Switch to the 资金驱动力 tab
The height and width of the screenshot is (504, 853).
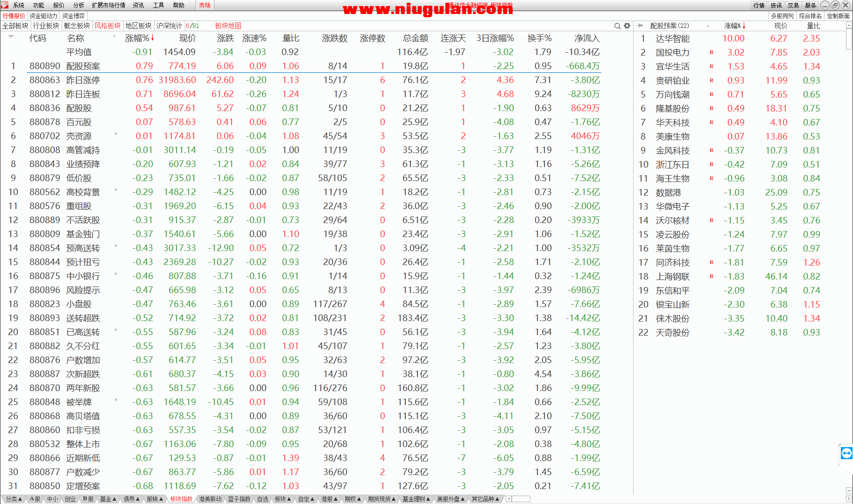43,16
